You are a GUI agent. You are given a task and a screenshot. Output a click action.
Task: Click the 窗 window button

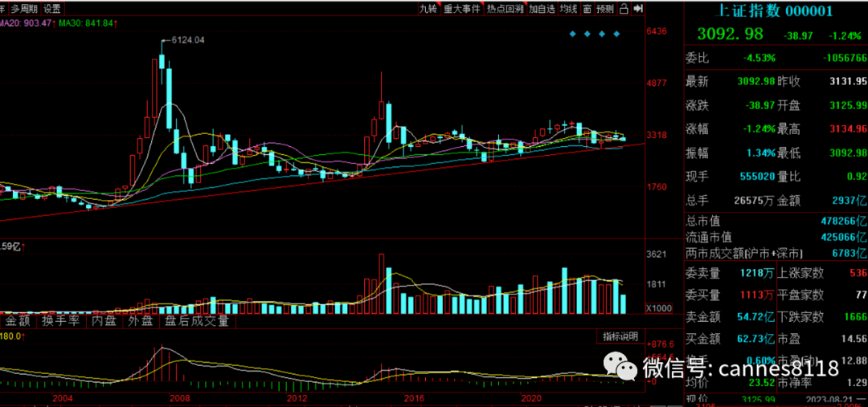pyautogui.click(x=587, y=8)
